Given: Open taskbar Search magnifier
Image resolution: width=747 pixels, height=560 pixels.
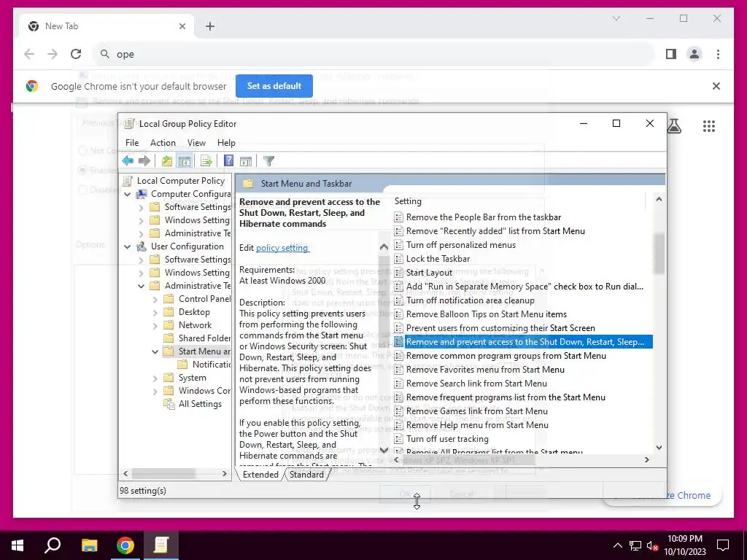Looking at the screenshot, I should click(x=53, y=545).
